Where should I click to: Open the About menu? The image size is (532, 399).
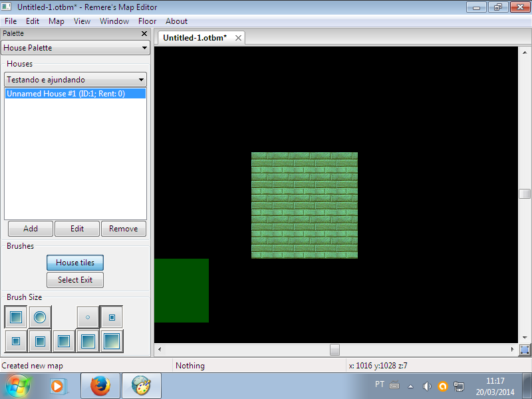176,21
